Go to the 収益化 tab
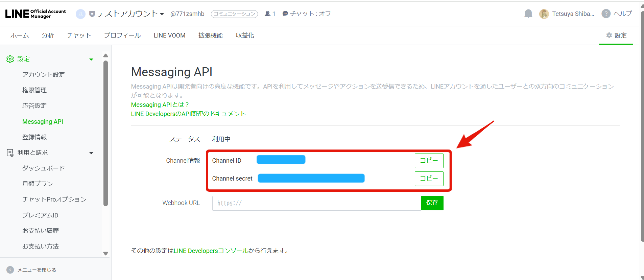Screen dimensions: 644x280 coord(245,36)
